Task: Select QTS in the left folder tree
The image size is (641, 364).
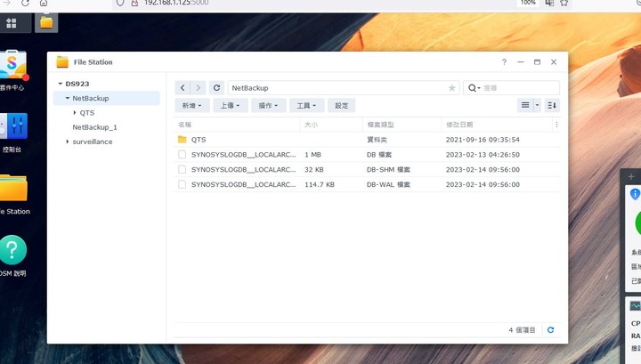Action: 87,113
